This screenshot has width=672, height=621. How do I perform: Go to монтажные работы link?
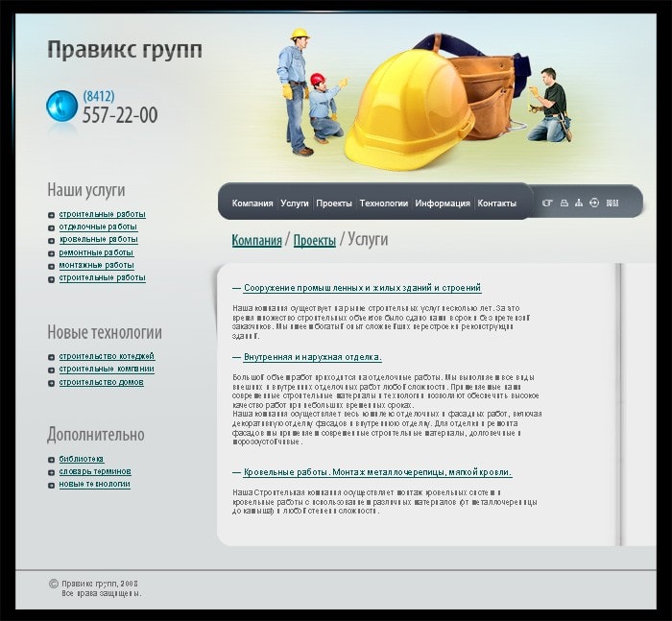96,265
